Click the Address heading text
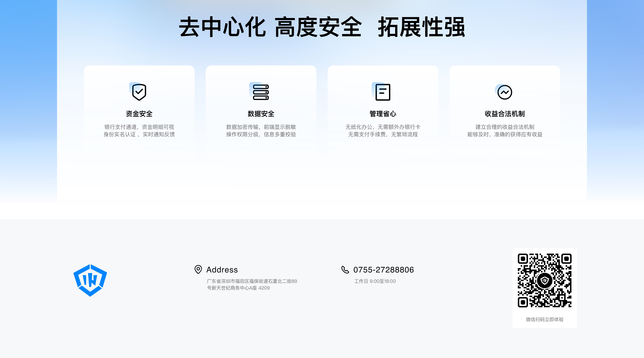 click(x=222, y=270)
